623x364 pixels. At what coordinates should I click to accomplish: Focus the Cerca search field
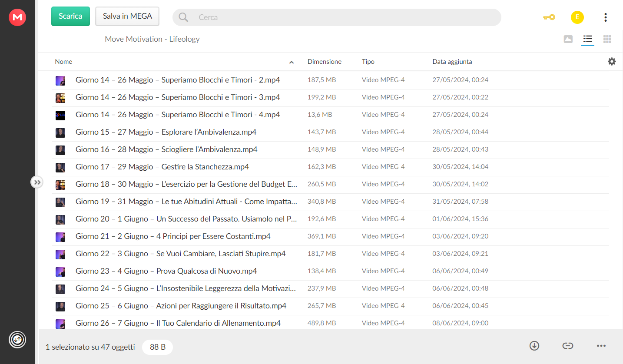pos(337,17)
